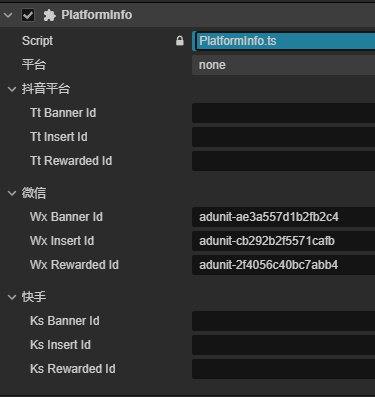This screenshot has width=375, height=397.
Task: Click the Wx Insert Id value field
Action: pos(284,241)
